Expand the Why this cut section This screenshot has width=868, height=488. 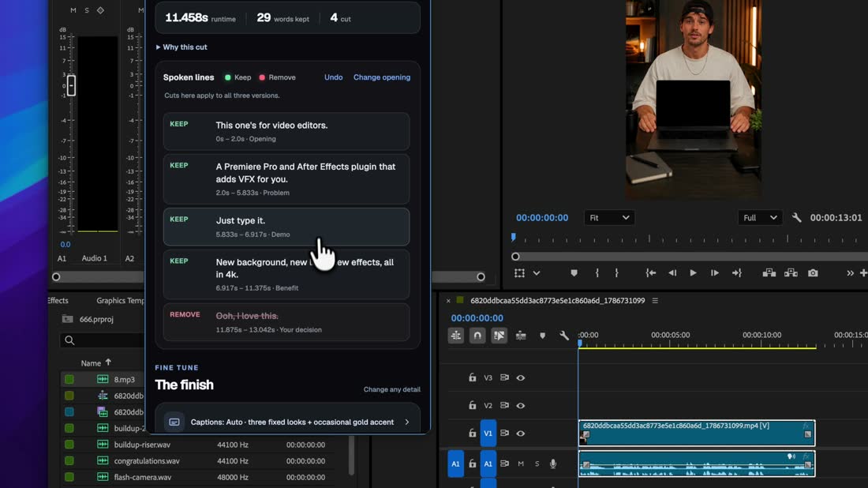pyautogui.click(x=181, y=47)
